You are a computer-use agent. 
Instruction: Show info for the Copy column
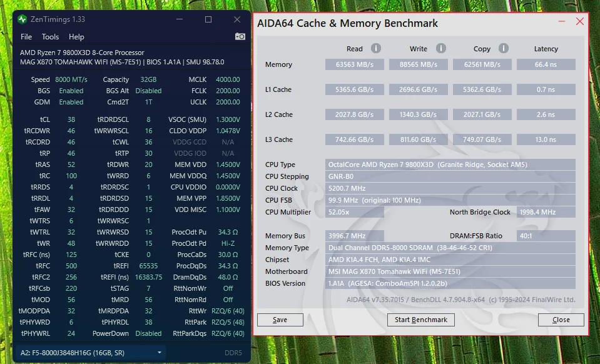503,48
